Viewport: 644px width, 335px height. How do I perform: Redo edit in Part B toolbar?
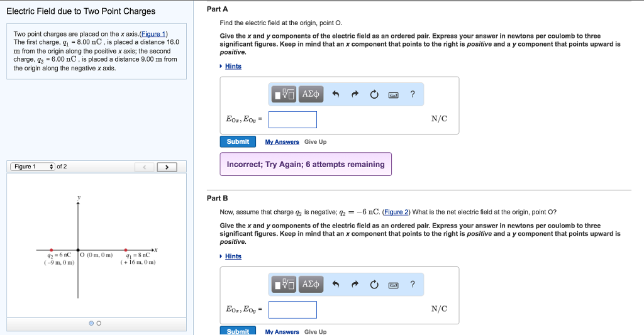coord(355,285)
